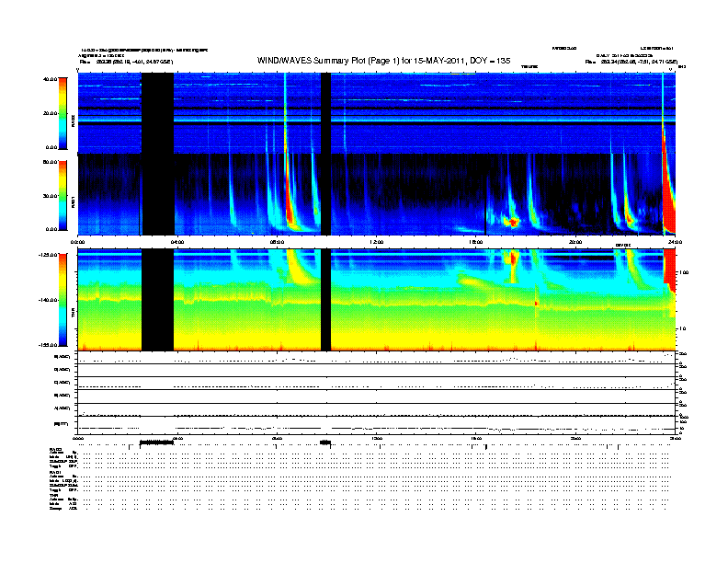Click the 40.00 value on RAD2 scale
728x563 pixels.
[50, 79]
